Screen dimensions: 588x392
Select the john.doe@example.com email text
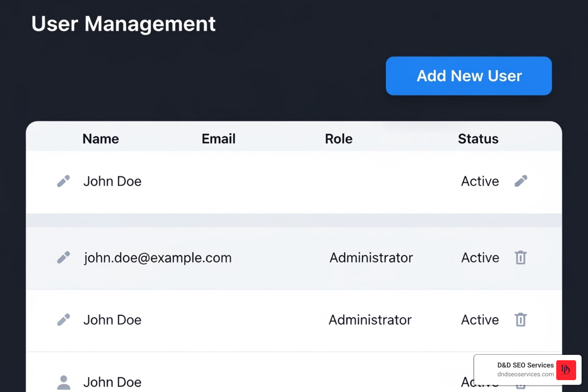pyautogui.click(x=158, y=258)
